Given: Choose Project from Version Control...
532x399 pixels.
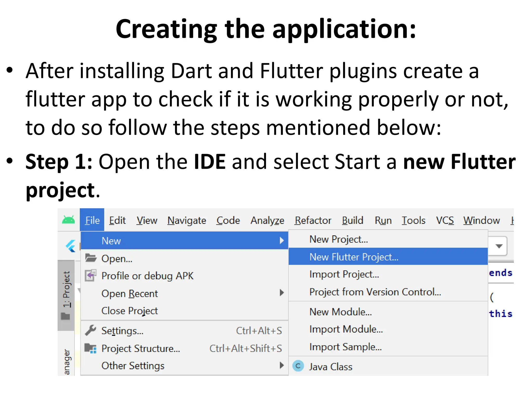Looking at the screenshot, I should (388, 292).
